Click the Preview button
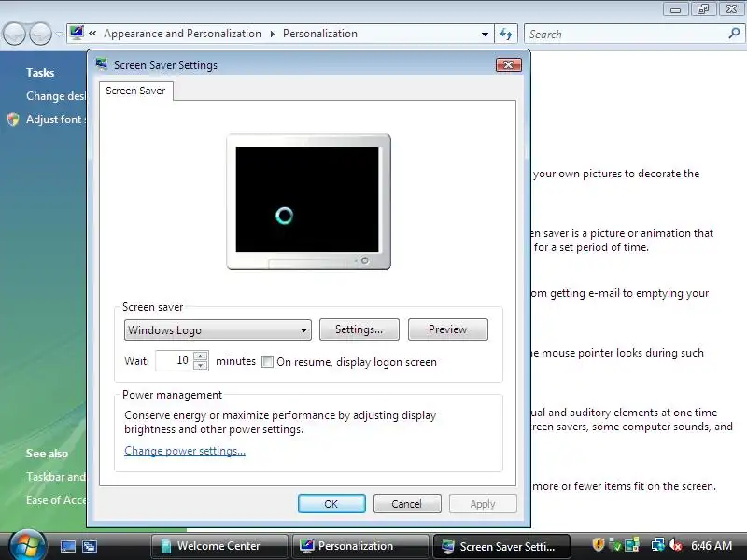This screenshot has height=560, width=747. click(448, 329)
